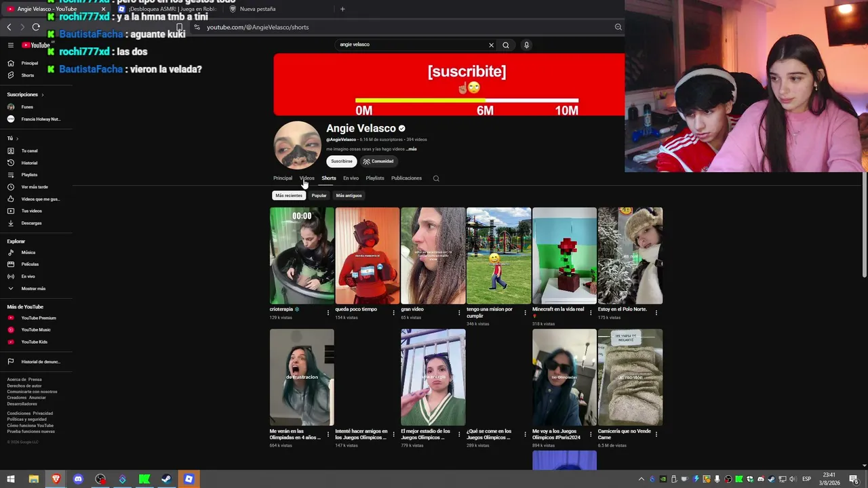
Task: Click the page vertical scrollbar
Action: [865, 226]
